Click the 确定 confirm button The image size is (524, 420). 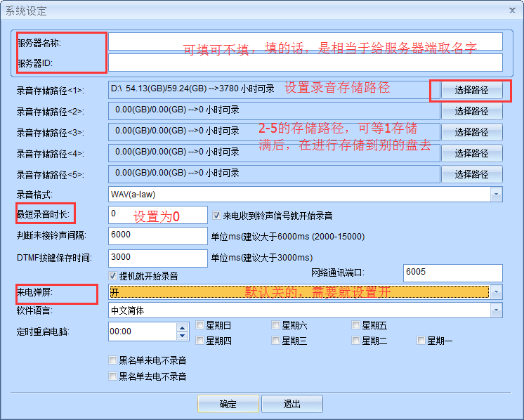click(x=228, y=404)
